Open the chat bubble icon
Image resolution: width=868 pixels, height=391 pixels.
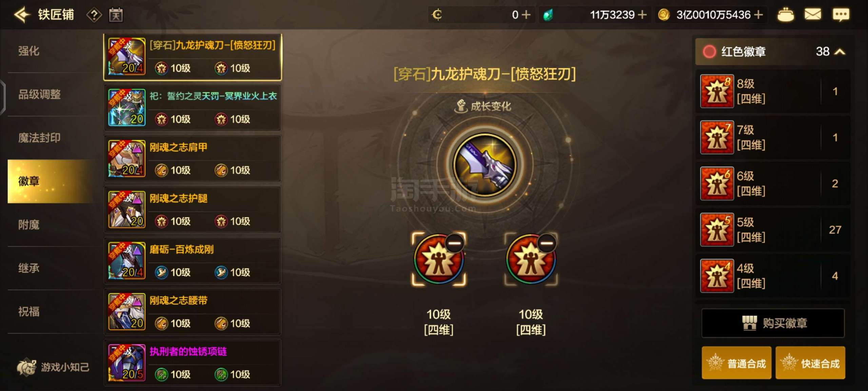(x=841, y=15)
